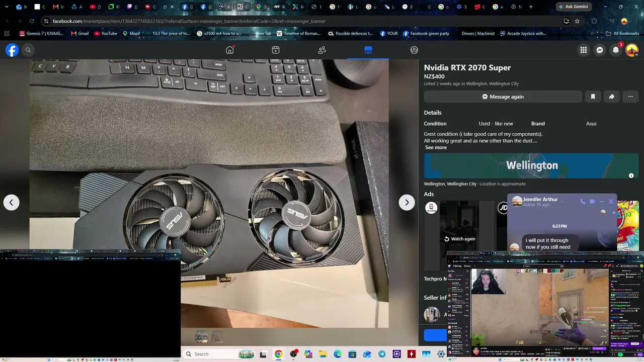Click the Message again button

coord(503,97)
